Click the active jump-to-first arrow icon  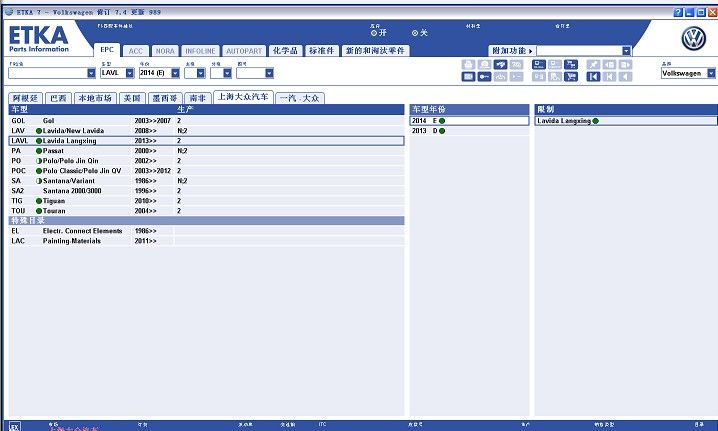coord(593,76)
